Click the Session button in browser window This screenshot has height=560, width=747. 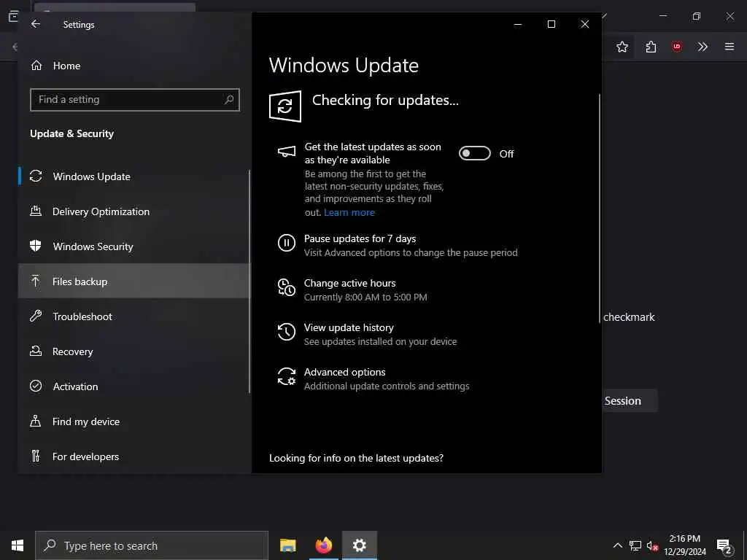630,401
